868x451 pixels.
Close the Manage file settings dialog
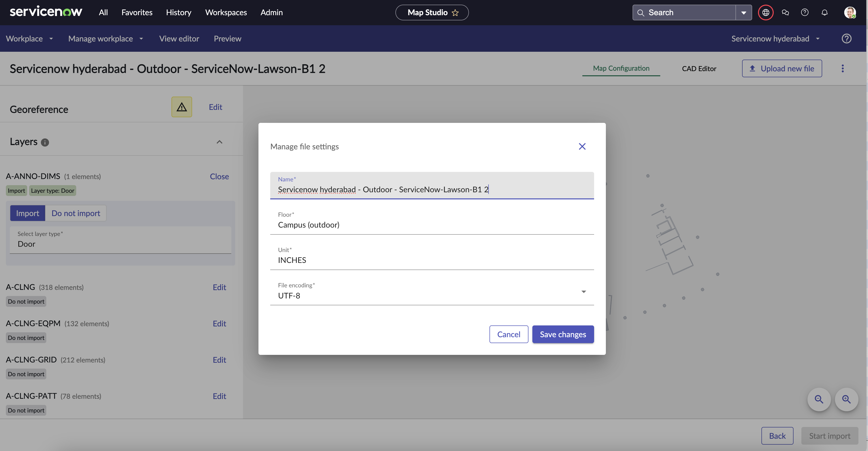point(582,146)
